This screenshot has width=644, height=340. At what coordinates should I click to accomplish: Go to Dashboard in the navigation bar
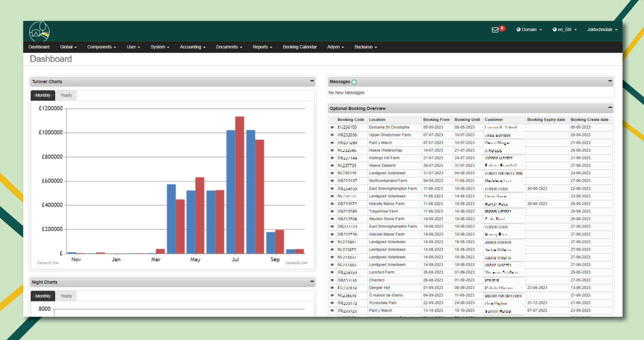[x=39, y=47]
